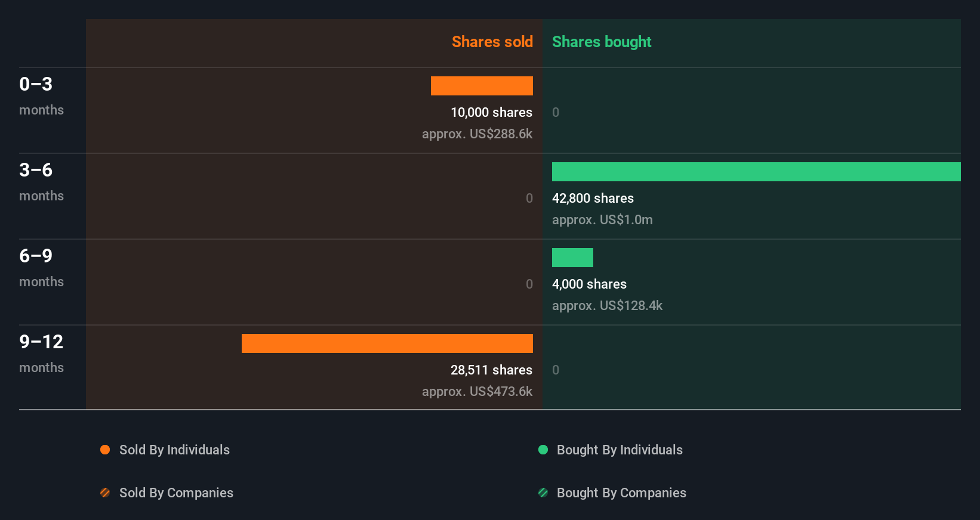This screenshot has height=520, width=980.
Task: Click the 0–3 months row label
Action: click(41, 96)
